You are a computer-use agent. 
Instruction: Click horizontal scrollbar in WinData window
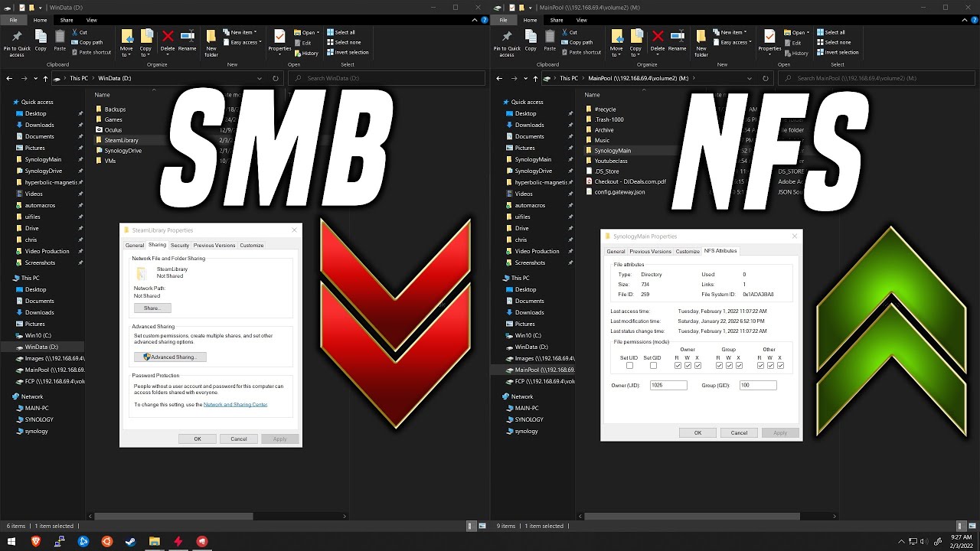172,517
